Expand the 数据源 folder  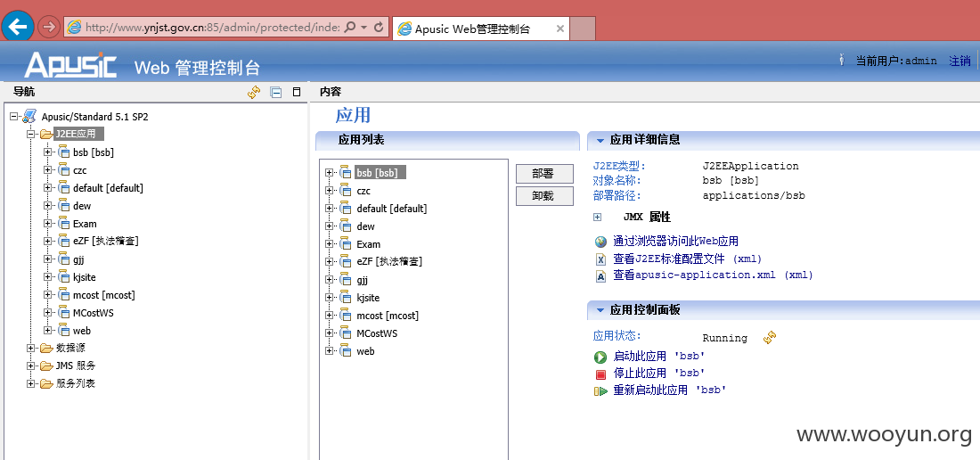[x=30, y=349]
